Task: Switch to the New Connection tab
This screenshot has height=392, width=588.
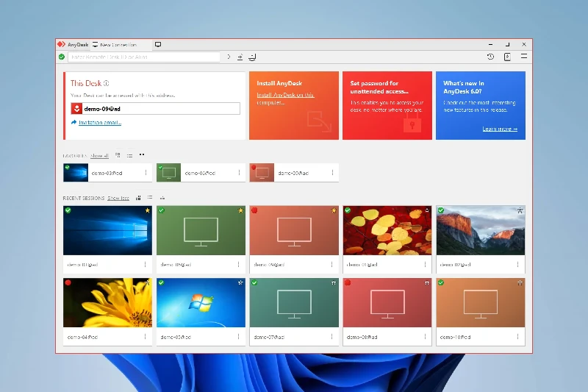Action: 115,45
